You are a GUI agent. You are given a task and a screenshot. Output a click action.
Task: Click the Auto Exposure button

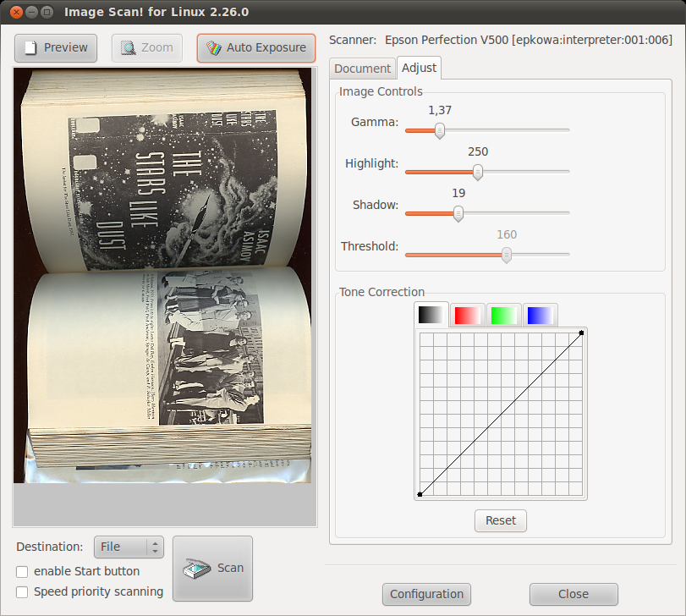(x=256, y=47)
